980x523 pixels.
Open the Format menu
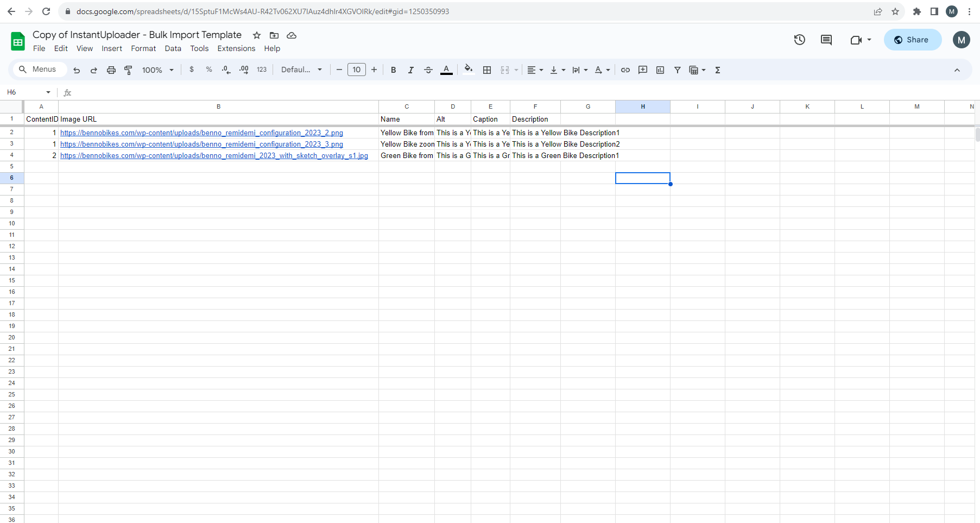[143, 48]
